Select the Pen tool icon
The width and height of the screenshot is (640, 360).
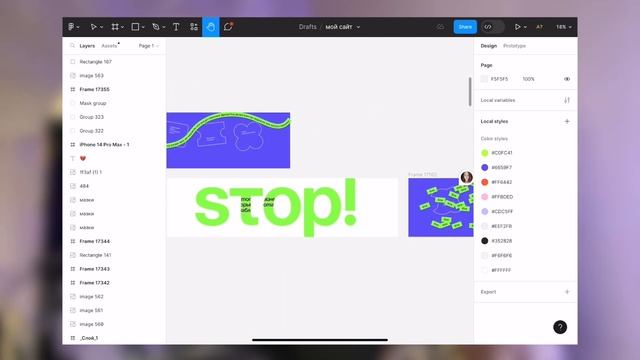156,27
